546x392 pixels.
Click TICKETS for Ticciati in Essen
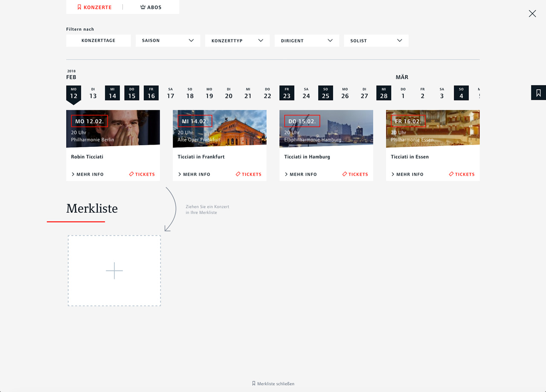[x=462, y=174]
